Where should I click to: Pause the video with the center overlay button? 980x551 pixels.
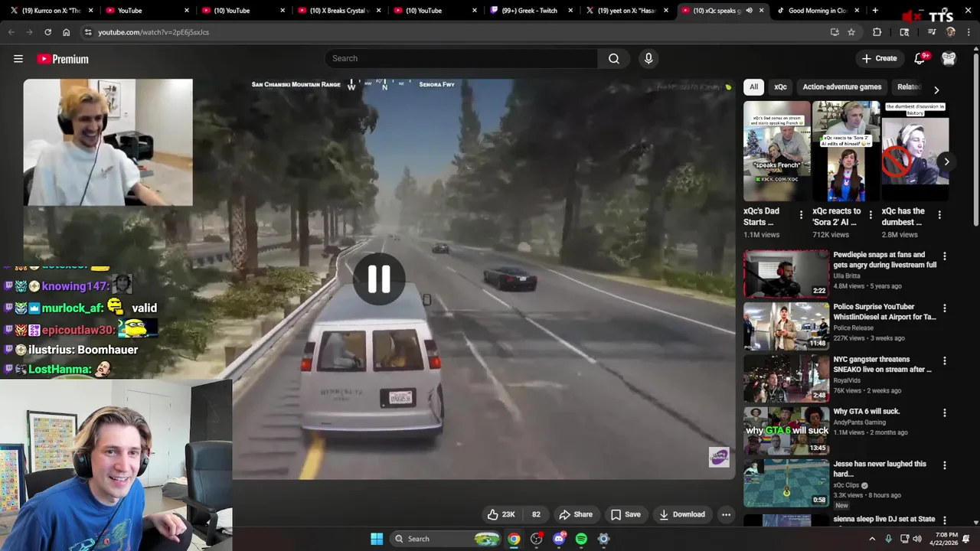pos(379,279)
